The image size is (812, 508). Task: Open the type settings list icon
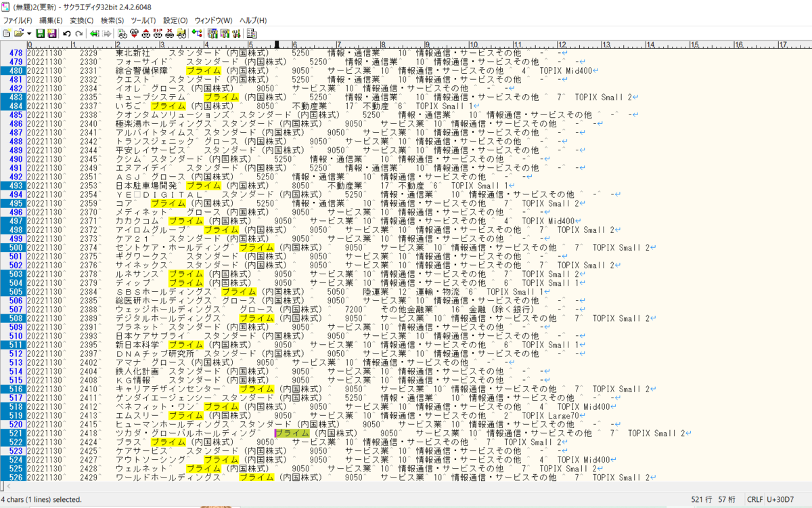coord(212,33)
